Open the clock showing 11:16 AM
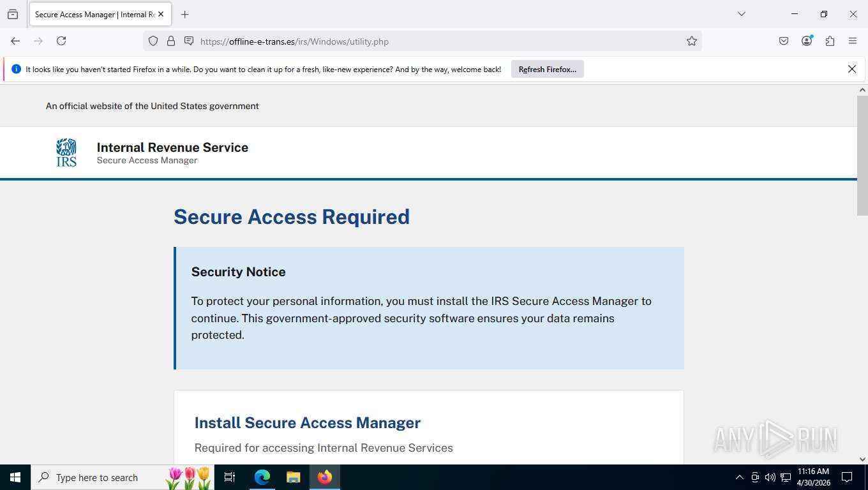This screenshot has width=868, height=490. [814, 477]
